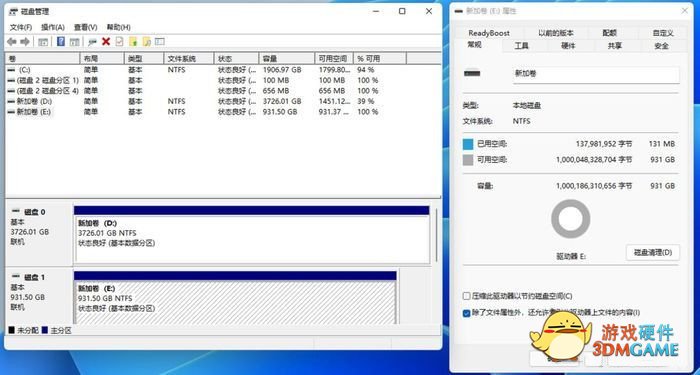This screenshot has height=375, width=700.
Task: Click the drive icon in properties dialog title bar
Action: click(458, 11)
